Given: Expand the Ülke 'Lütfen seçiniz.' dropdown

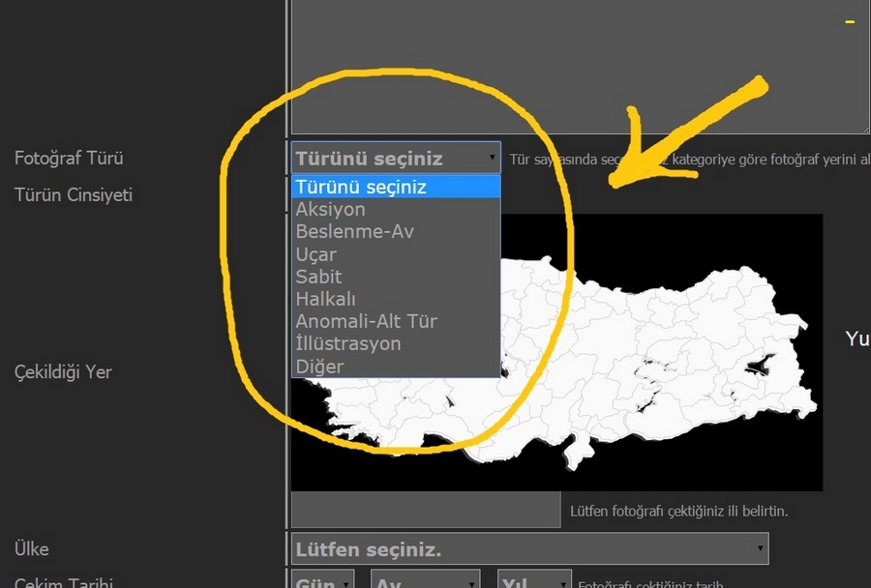Looking at the screenshot, I should coord(529,549).
